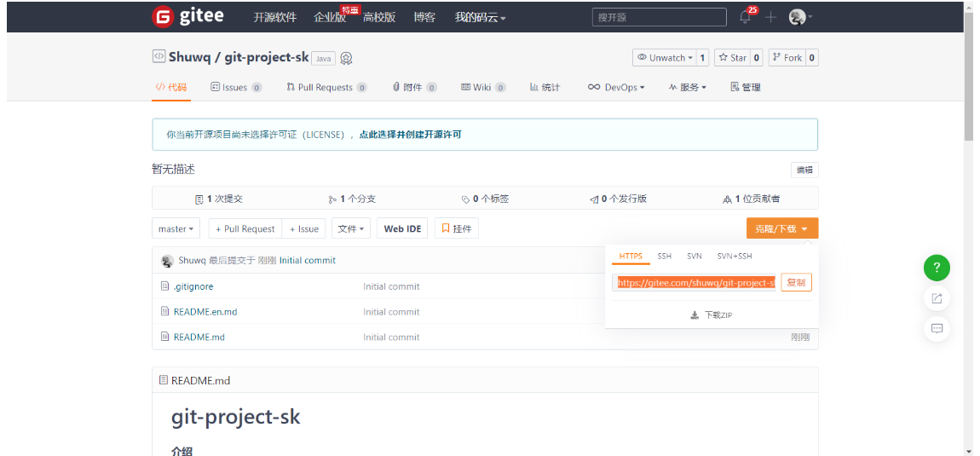Open the Pull Requests tab
980x456 pixels.
pyautogui.click(x=326, y=88)
